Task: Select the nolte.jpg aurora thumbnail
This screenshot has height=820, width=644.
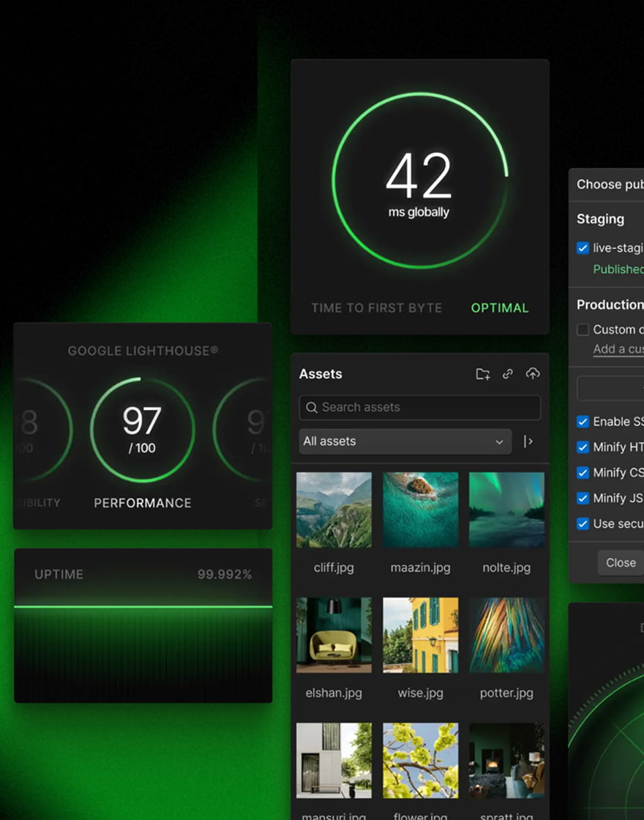Action: [x=506, y=510]
